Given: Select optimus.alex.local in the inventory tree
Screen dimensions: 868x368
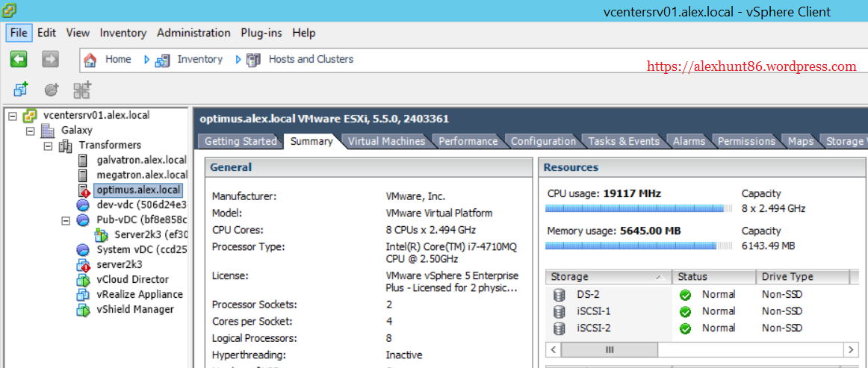Looking at the screenshot, I should (138, 190).
